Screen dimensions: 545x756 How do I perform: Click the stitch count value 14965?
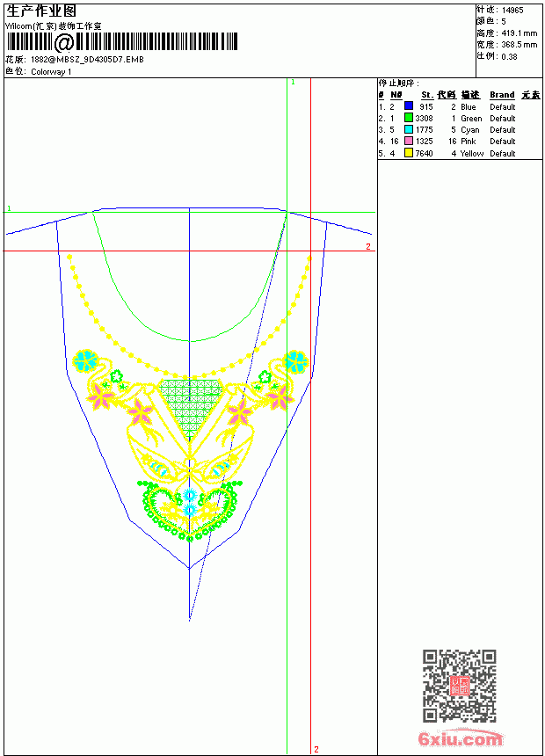(x=512, y=11)
